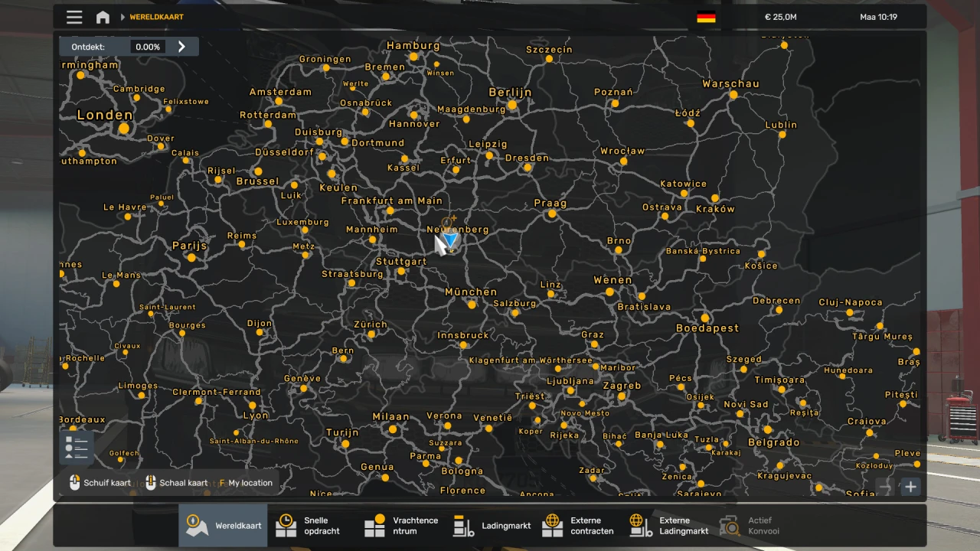
Task: Click the My location shortcut
Action: point(246,483)
